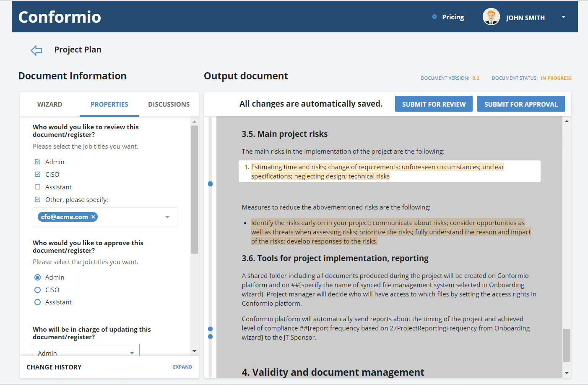Screen dimensions: 588x385
Task: Click the 'Project Plan' title
Action: pyautogui.click(x=78, y=50)
